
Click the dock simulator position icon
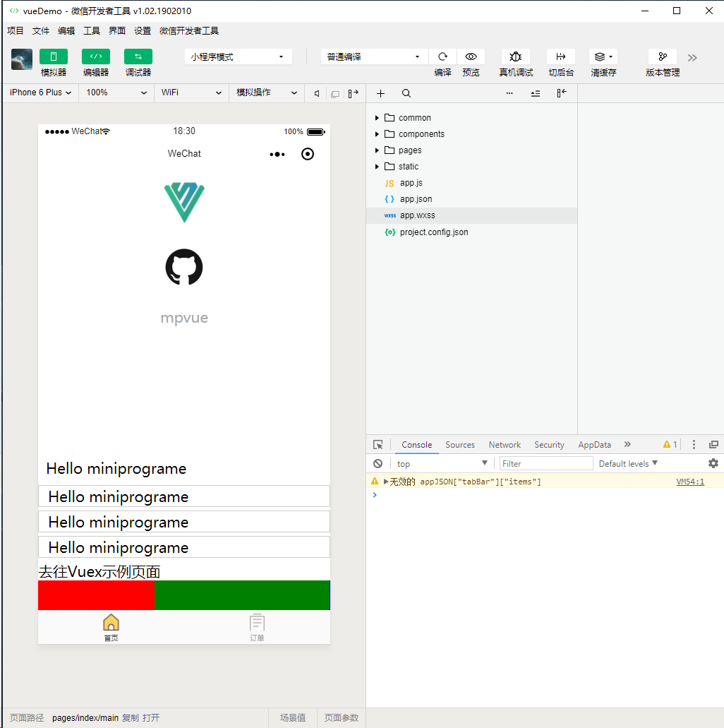point(354,93)
